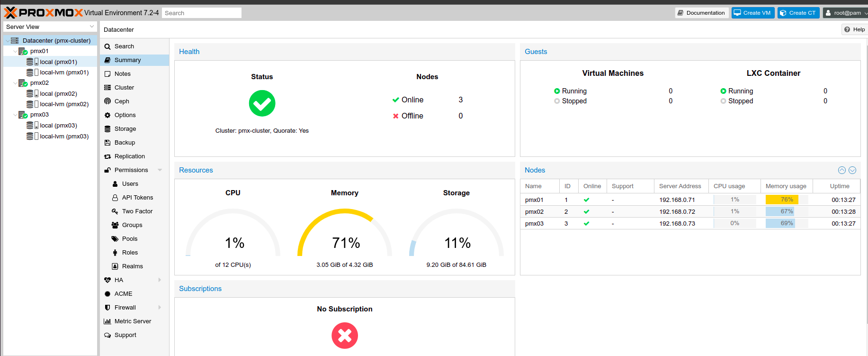Click the Create VM button
This screenshot has width=868, height=356.
click(x=753, y=13)
